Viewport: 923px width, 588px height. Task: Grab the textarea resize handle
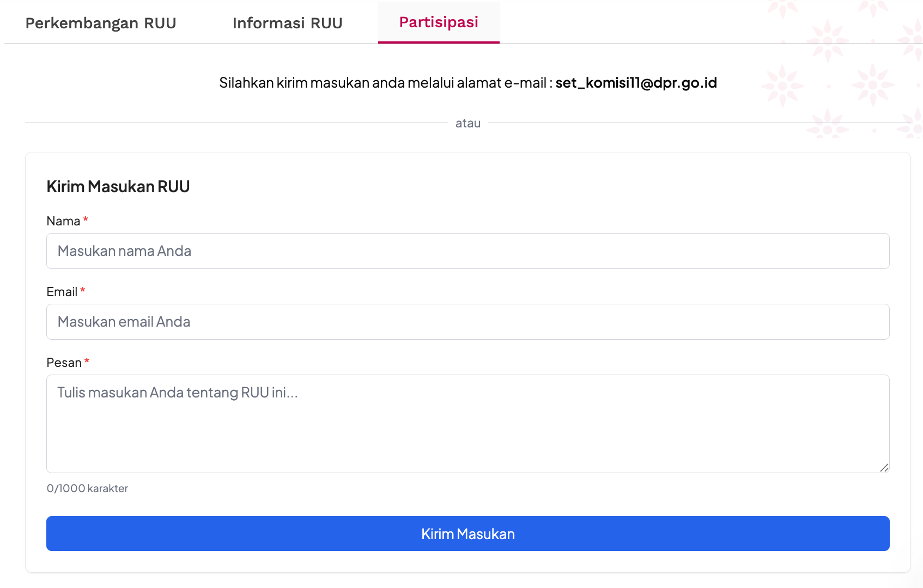(884, 468)
